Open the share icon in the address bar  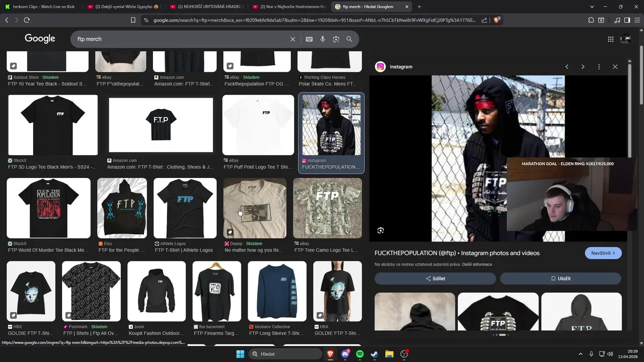[x=484, y=20]
